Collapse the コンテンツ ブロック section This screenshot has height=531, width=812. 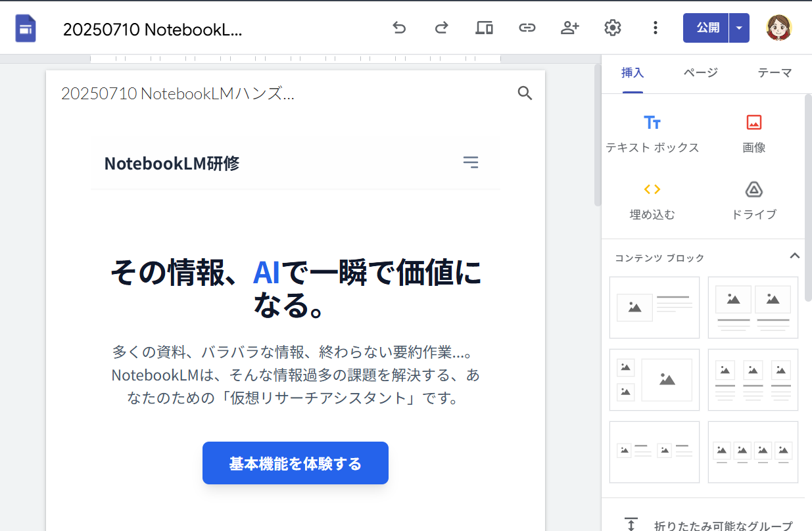(x=795, y=256)
